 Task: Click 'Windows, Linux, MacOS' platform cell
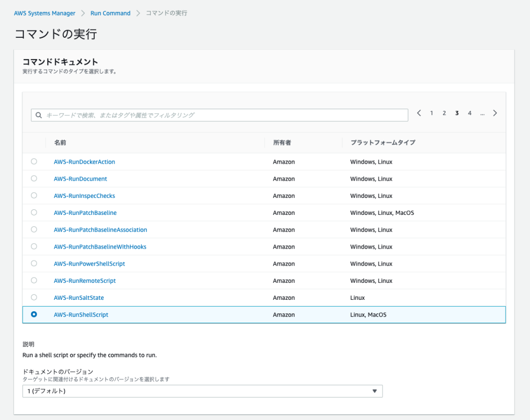pyautogui.click(x=382, y=213)
